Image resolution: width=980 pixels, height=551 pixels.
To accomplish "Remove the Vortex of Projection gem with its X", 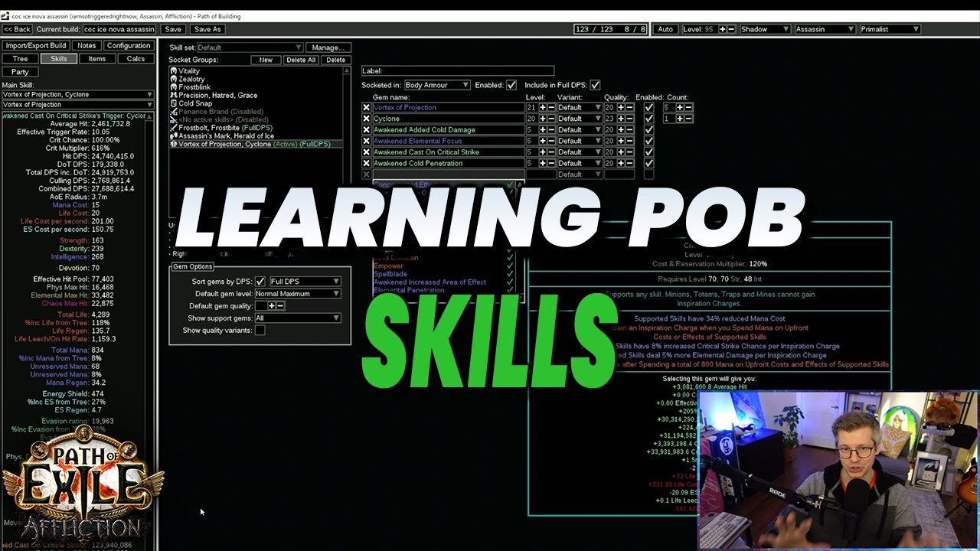I will coord(366,108).
